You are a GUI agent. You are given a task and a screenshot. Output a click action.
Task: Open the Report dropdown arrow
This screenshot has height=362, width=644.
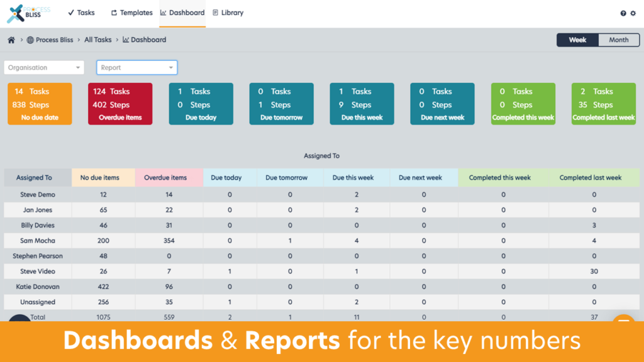(171, 67)
